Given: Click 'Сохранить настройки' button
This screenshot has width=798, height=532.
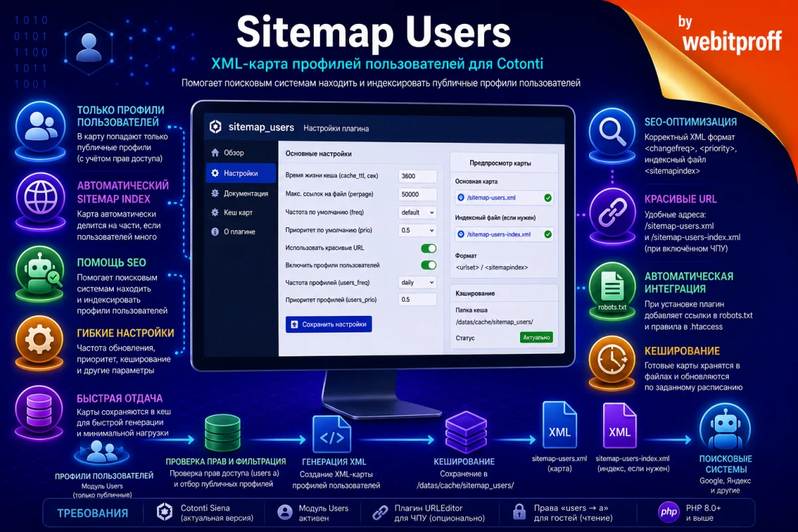Looking at the screenshot, I should 329,325.
